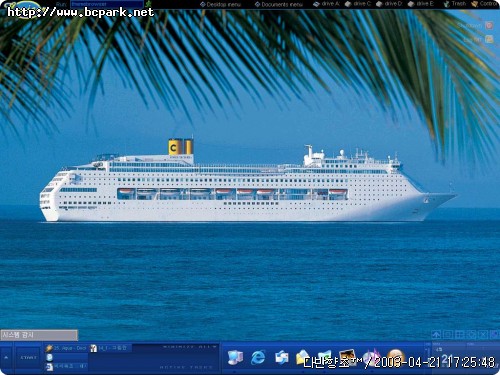Open the Documents menu
Image resolution: width=500 pixels, height=375 pixels.
point(279,4)
